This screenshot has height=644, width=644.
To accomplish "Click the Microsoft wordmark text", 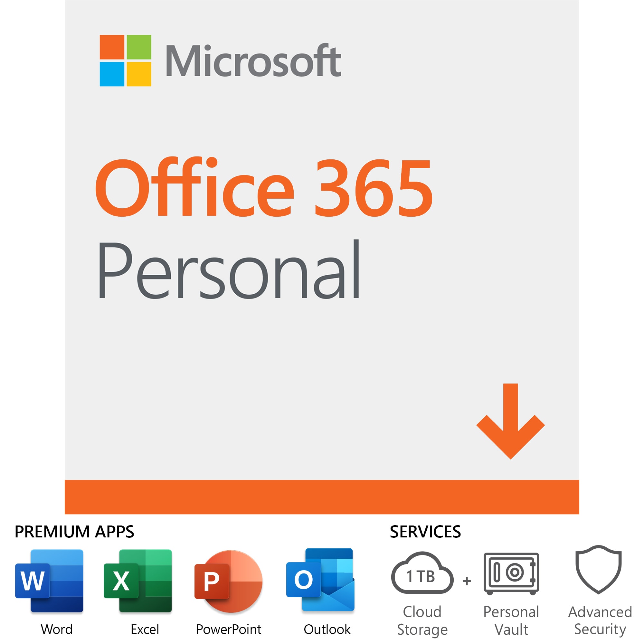I will pos(253,61).
